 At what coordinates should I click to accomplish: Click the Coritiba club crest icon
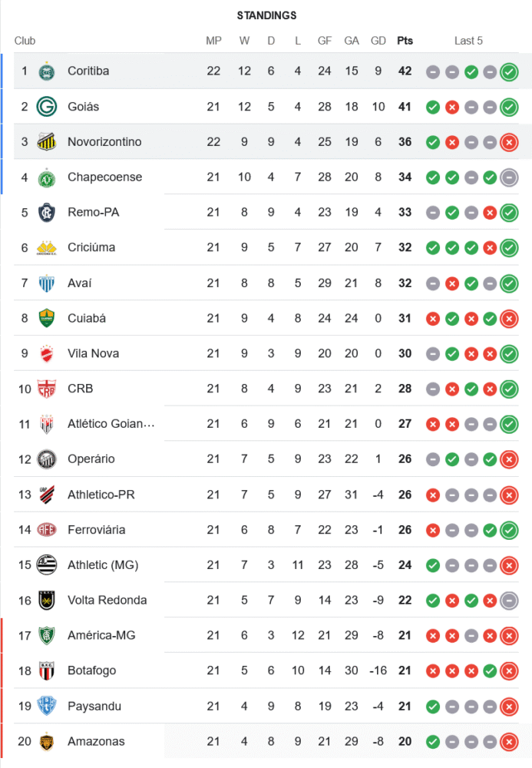[47, 71]
